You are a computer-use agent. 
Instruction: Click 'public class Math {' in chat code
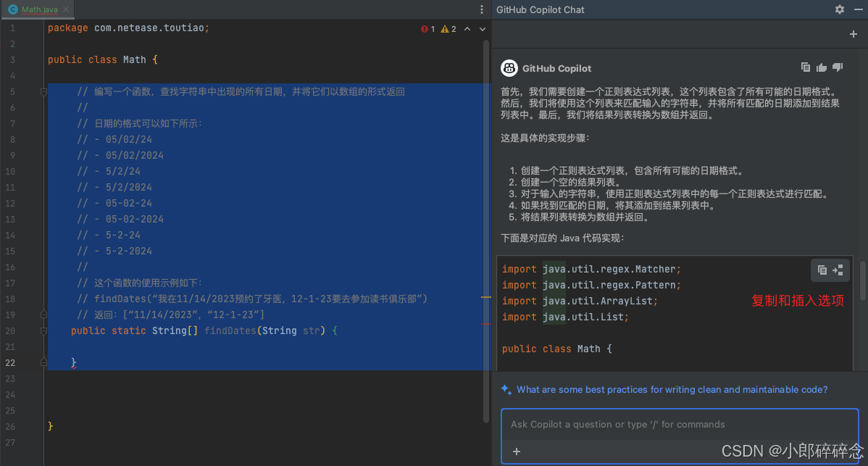coord(557,349)
